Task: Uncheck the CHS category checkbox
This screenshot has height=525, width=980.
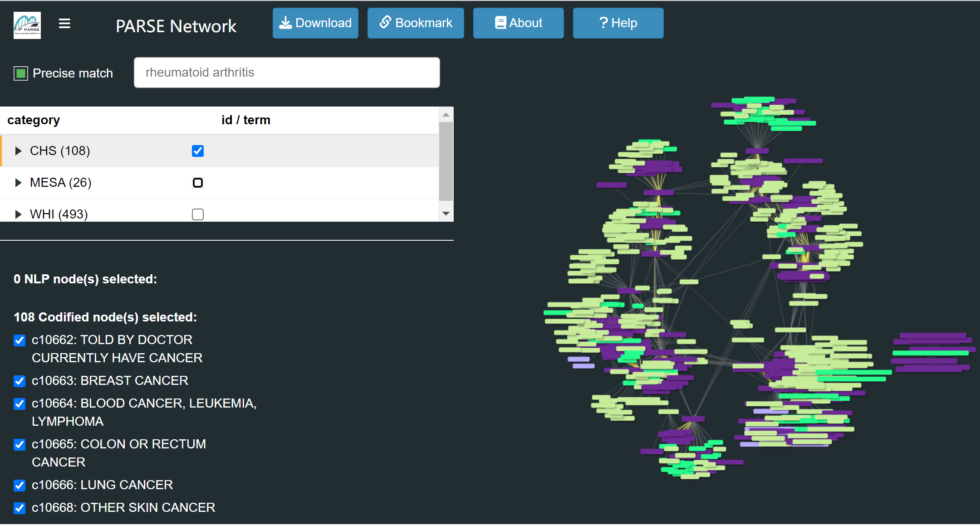Action: point(198,151)
